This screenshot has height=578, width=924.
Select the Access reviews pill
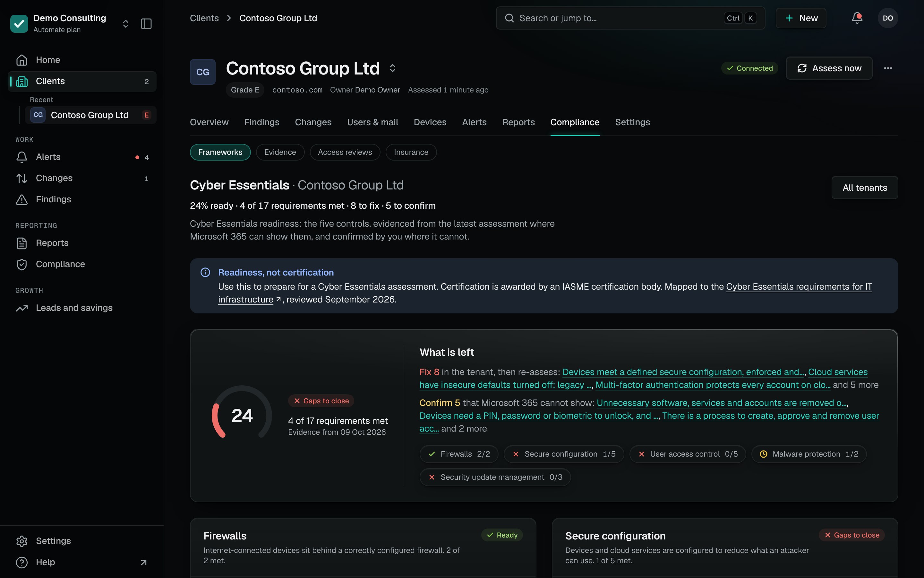[x=345, y=152]
